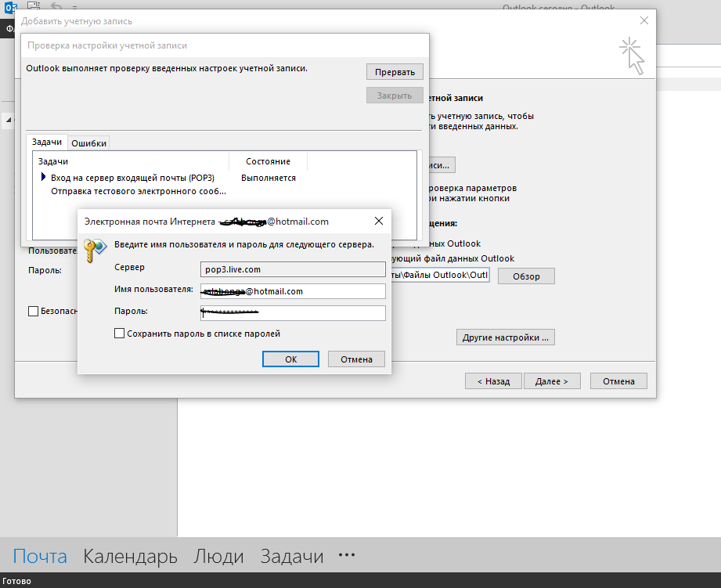Viewport: 721px width, 588px height.
Task: Open the more navigation options (three dots)
Action: [x=347, y=555]
